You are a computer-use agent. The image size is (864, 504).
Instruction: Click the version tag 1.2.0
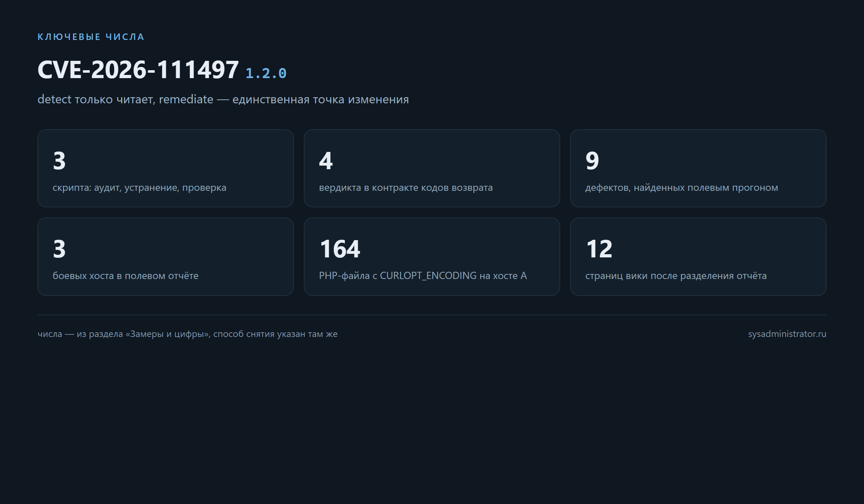[x=266, y=73]
